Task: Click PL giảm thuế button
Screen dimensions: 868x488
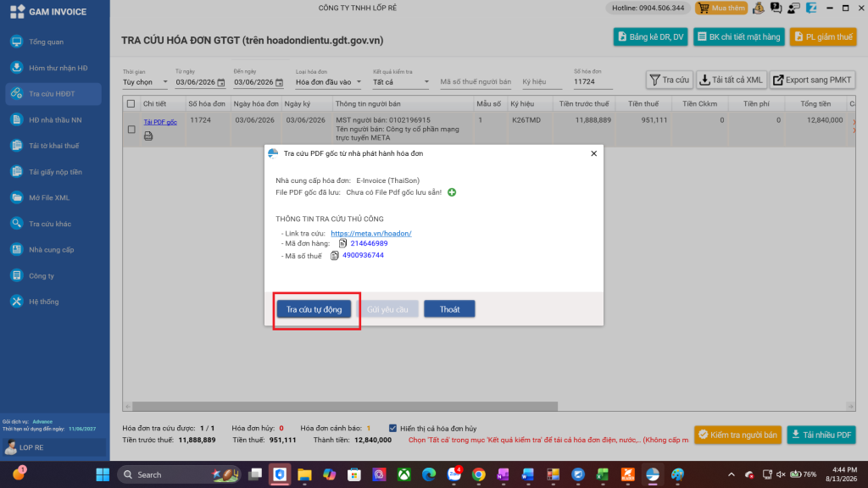Action: pos(823,37)
